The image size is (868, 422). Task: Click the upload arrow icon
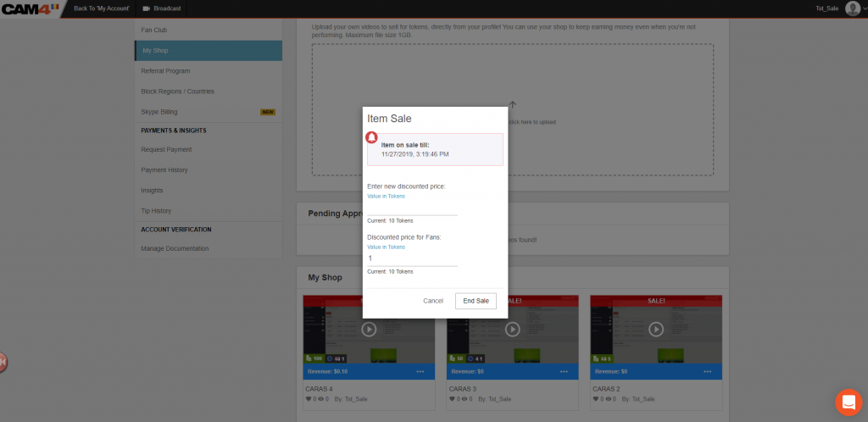(x=512, y=105)
